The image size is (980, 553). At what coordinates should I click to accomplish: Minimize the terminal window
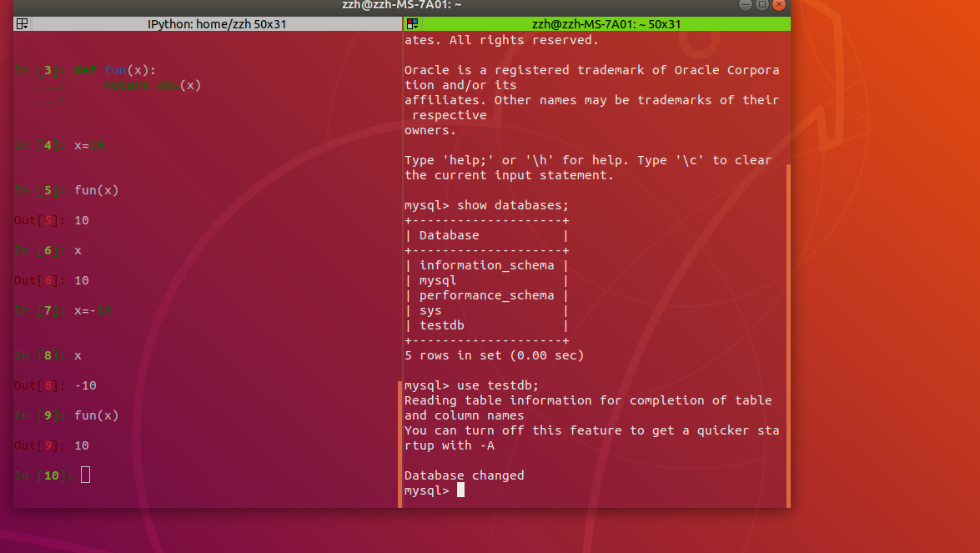coord(746,5)
